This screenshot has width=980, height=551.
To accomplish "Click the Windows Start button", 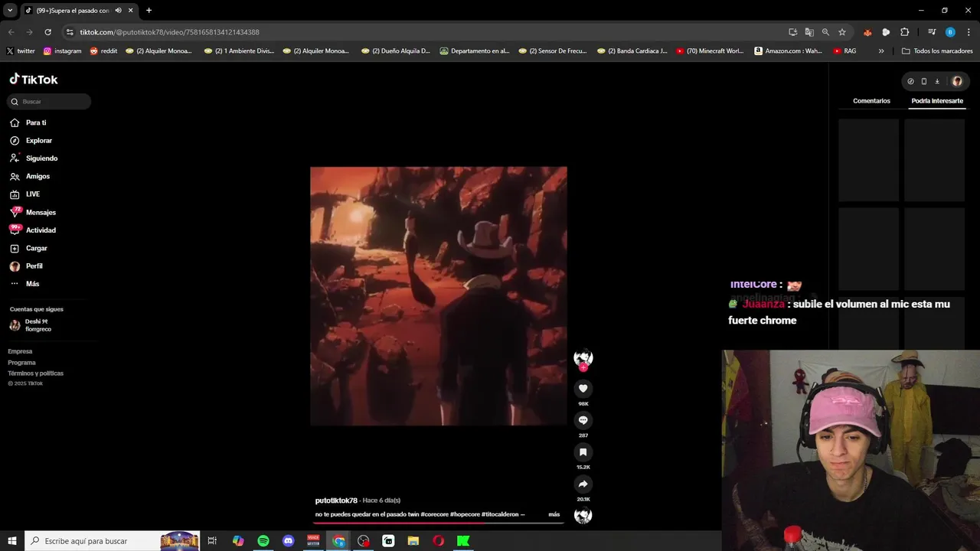I will pos(12,541).
